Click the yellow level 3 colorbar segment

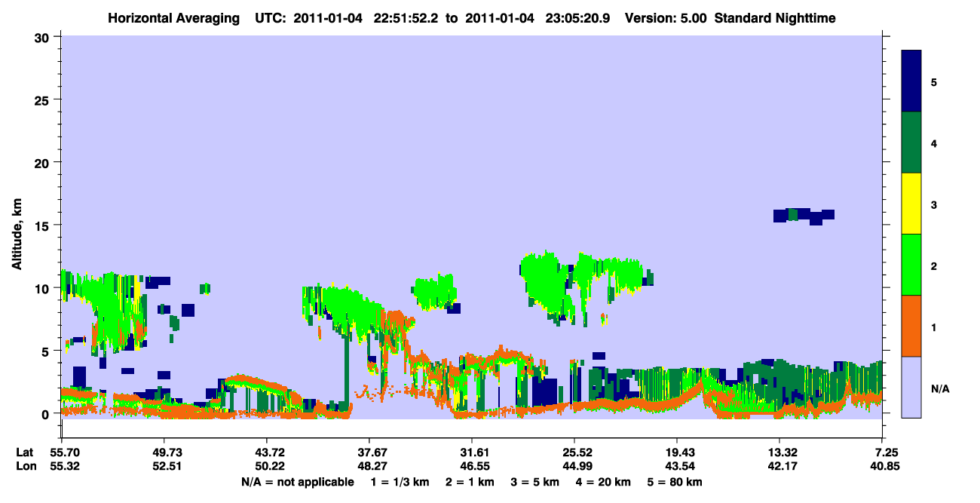click(911, 204)
